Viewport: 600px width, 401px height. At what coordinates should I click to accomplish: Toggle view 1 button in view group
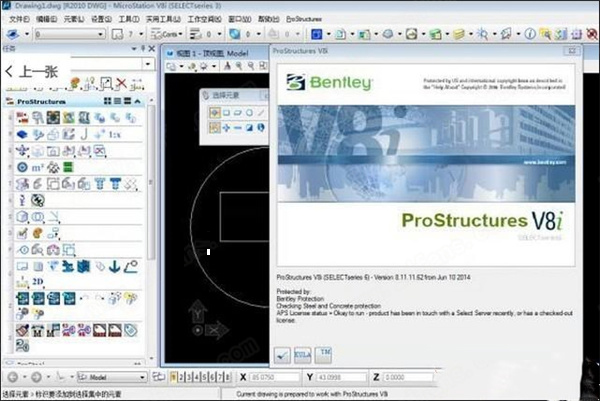pyautogui.click(x=173, y=377)
